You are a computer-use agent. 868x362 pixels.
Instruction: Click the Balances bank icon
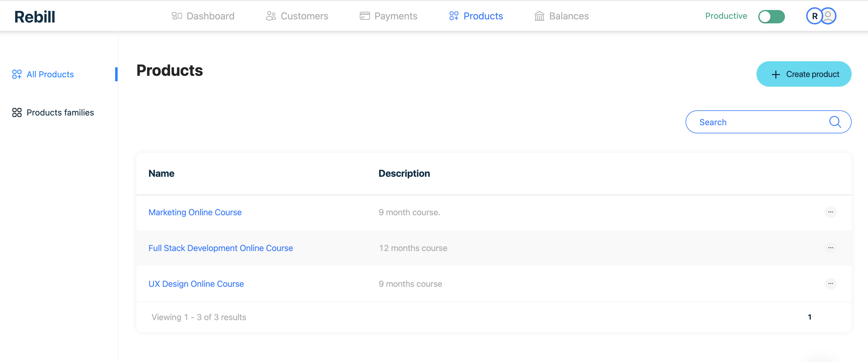click(539, 16)
